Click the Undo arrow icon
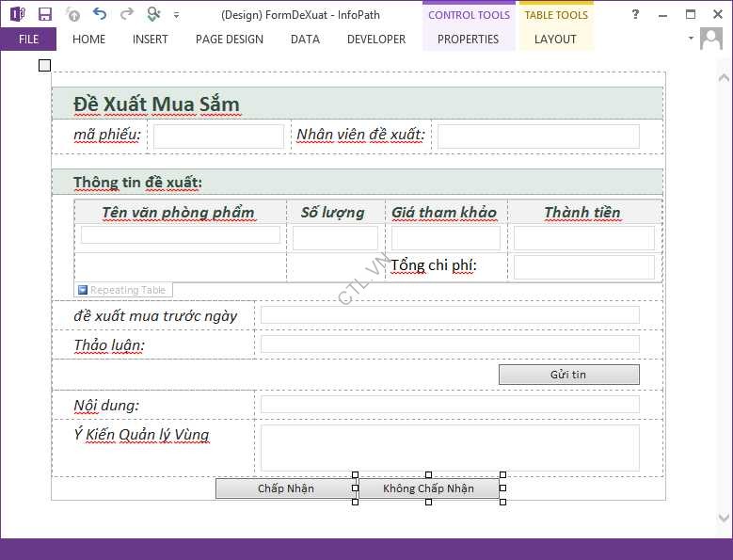Image resolution: width=733 pixels, height=560 pixels. pyautogui.click(x=100, y=14)
